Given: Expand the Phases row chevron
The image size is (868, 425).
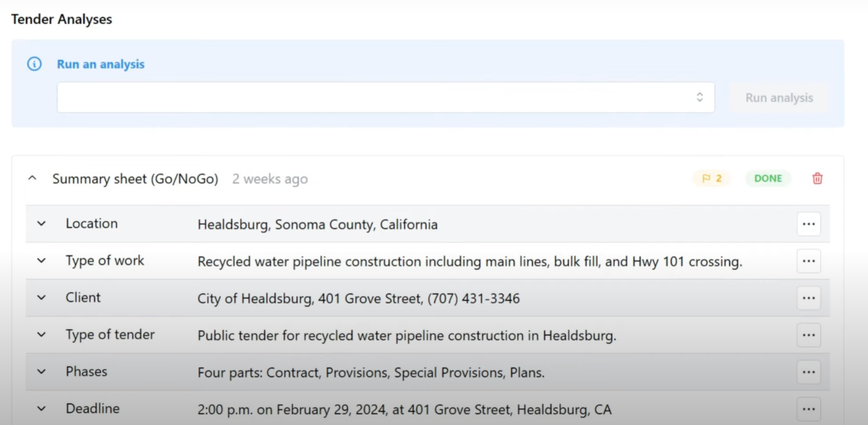Looking at the screenshot, I should click(41, 372).
